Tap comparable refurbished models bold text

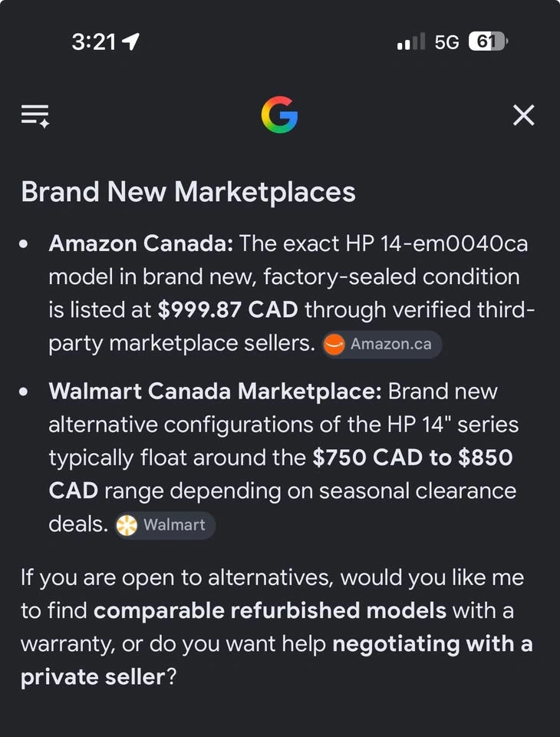coord(270,610)
